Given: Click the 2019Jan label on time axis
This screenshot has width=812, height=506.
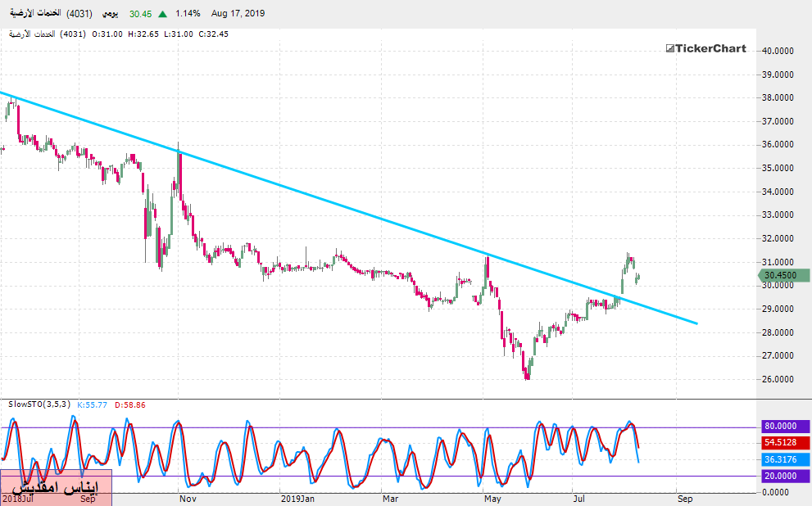Looking at the screenshot, I should (297, 498).
